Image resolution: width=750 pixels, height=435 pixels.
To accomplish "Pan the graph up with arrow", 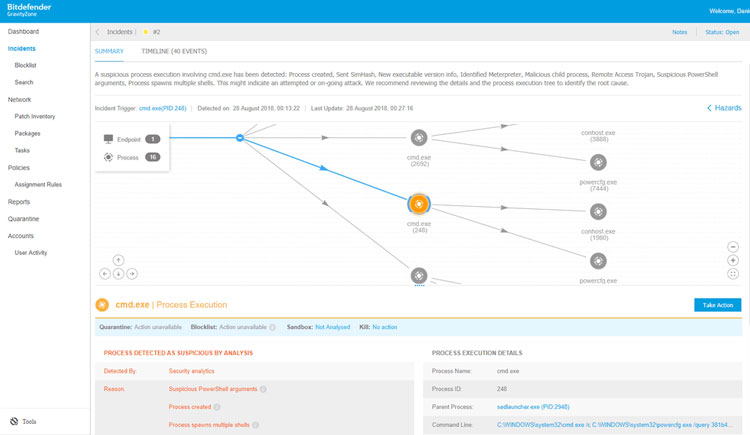I will (118, 260).
